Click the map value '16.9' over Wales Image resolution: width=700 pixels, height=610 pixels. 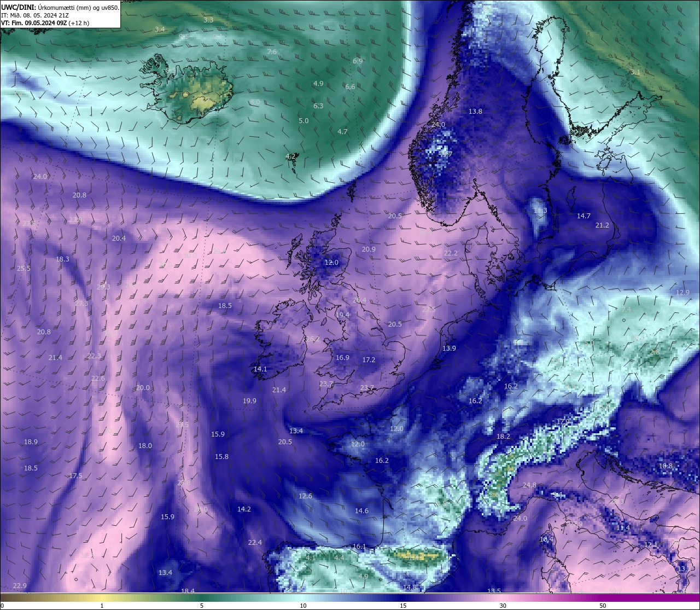(342, 358)
